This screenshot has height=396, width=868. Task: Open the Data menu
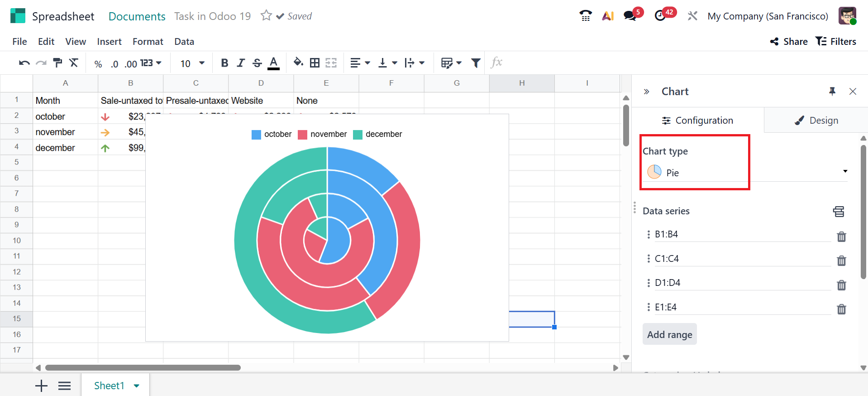click(x=184, y=42)
